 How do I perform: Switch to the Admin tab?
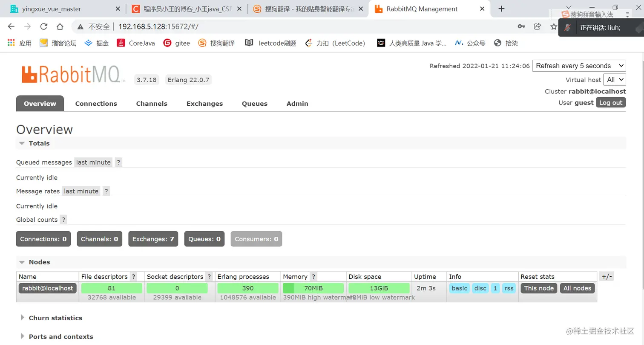pos(297,104)
